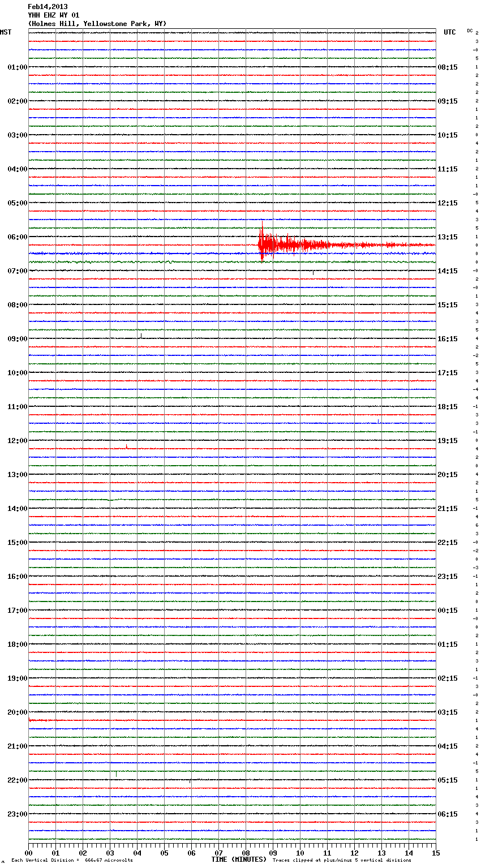Image resolution: width=481 pixels, height=868 pixels.
Task: Click the 04:15 UTC time label
Action: 448,746
